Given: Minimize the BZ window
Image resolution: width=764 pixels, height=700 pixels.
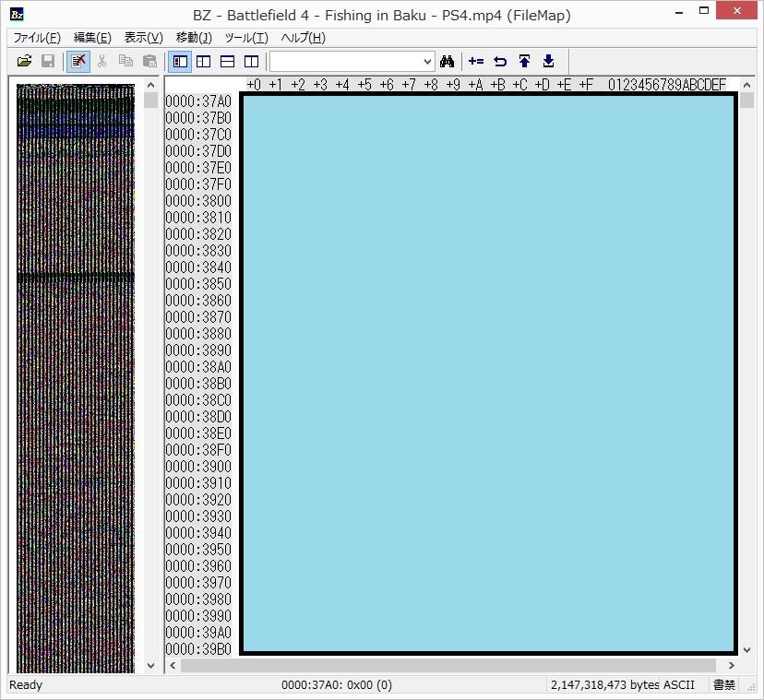Looking at the screenshot, I should coord(679,12).
